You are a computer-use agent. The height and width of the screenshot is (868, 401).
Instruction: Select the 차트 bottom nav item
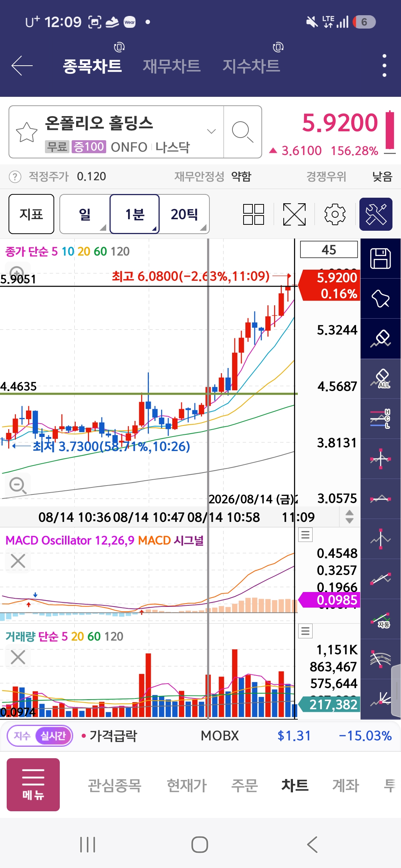pyautogui.click(x=295, y=785)
